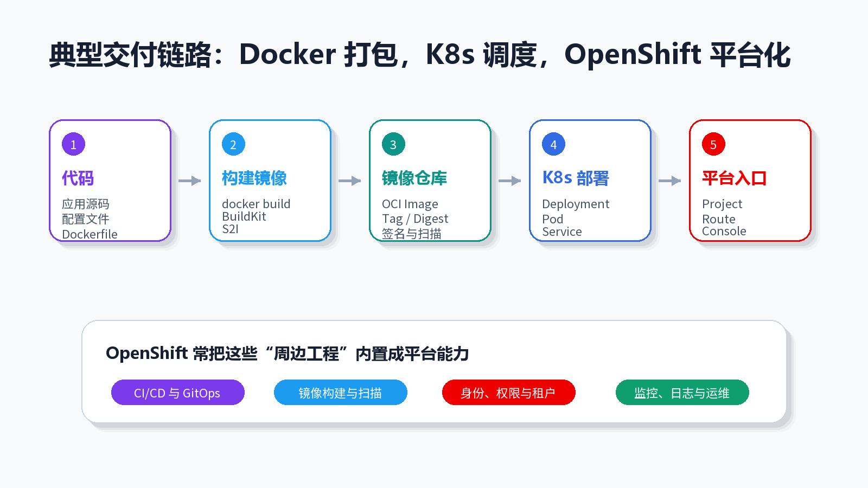The height and width of the screenshot is (488, 868).
Task: Click the step 4 circle badge
Action: click(x=553, y=144)
